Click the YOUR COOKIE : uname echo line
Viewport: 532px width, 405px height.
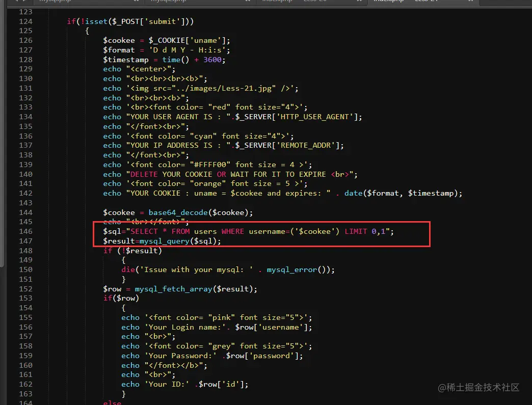[283, 193]
